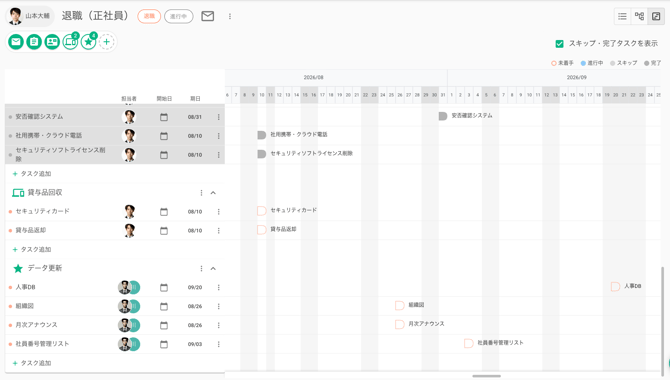The height and width of the screenshot is (380, 670).
Task: Collapse the データ更新 section chevron
Action: [213, 268]
